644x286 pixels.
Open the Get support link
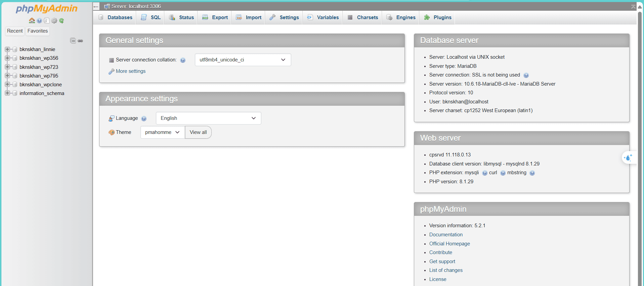442,261
